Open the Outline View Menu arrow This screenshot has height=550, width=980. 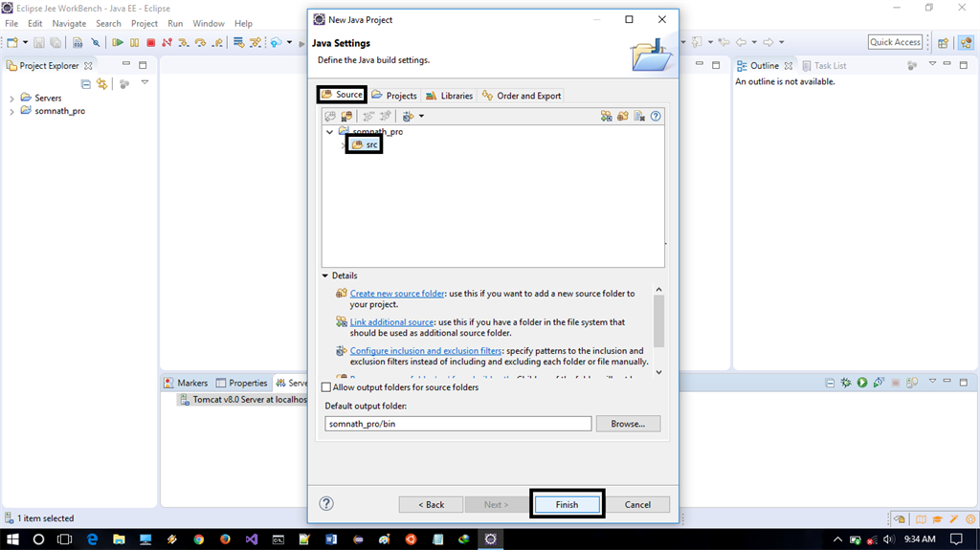pos(932,64)
